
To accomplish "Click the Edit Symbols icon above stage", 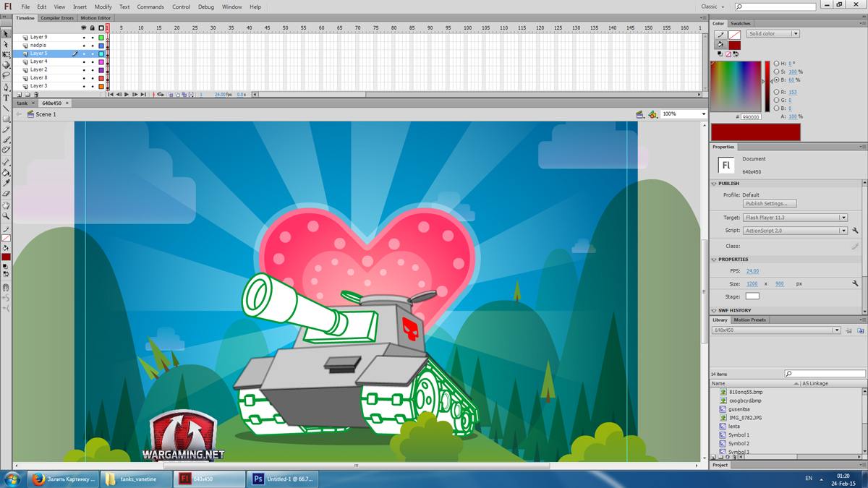I will [x=652, y=114].
